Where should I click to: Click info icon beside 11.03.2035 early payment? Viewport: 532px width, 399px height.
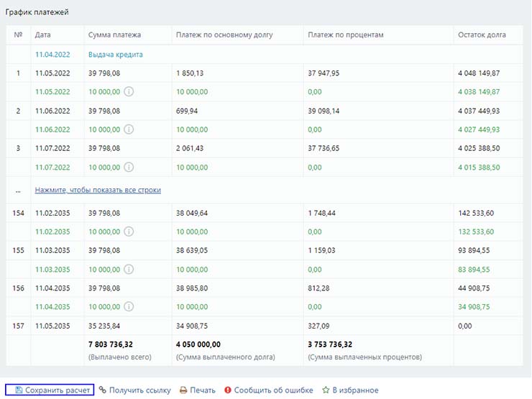point(129,269)
